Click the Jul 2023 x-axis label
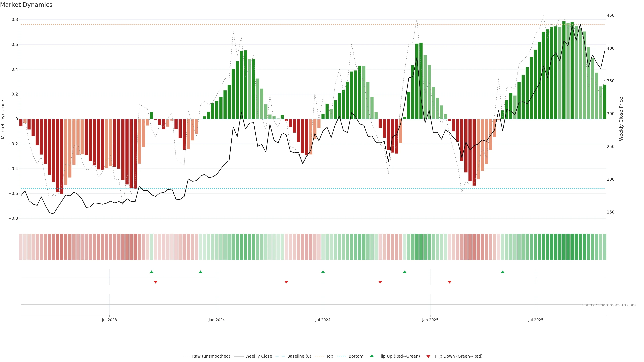The height and width of the screenshot is (362, 644). coord(109,320)
